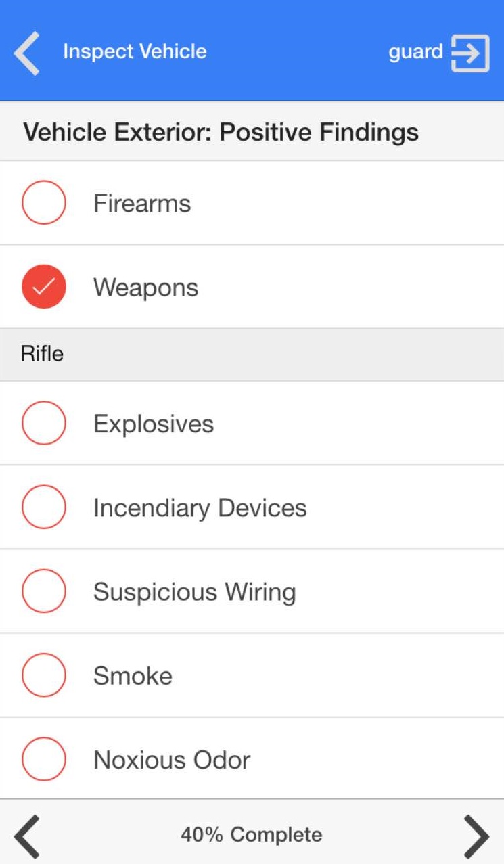Select the Firearms label text
The height and width of the screenshot is (864, 504).
[142, 204]
